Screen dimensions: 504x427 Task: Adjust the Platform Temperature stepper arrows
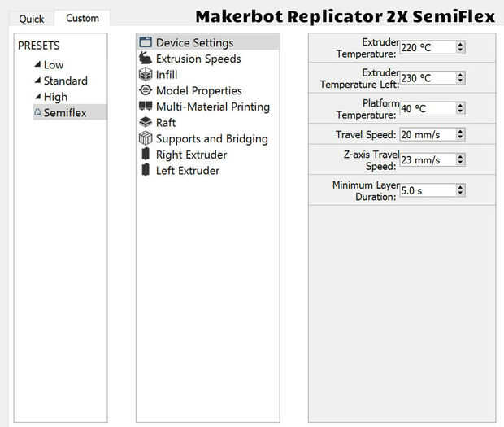tap(461, 108)
